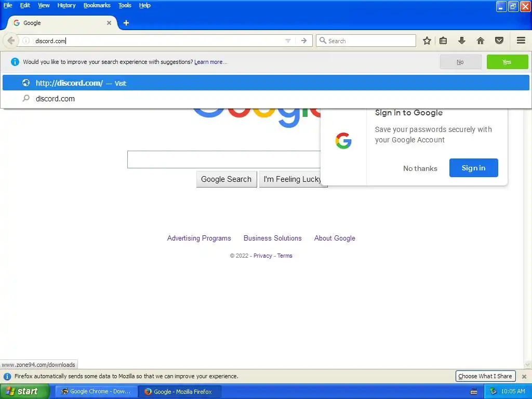Bookmark this page with the star icon

(x=427, y=41)
